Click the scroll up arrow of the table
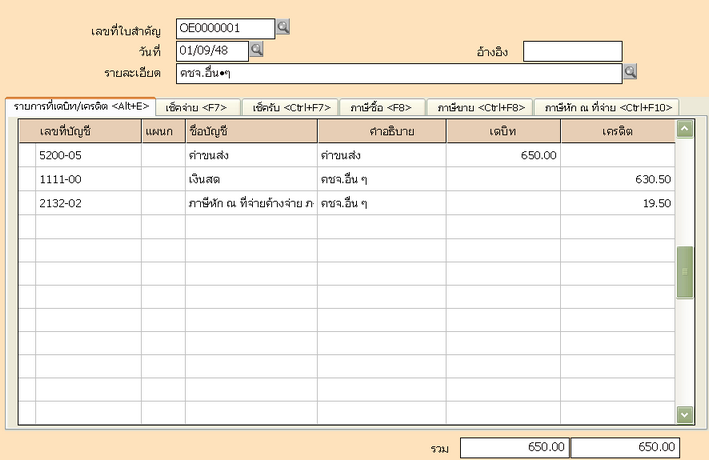The image size is (709, 460). [x=685, y=129]
